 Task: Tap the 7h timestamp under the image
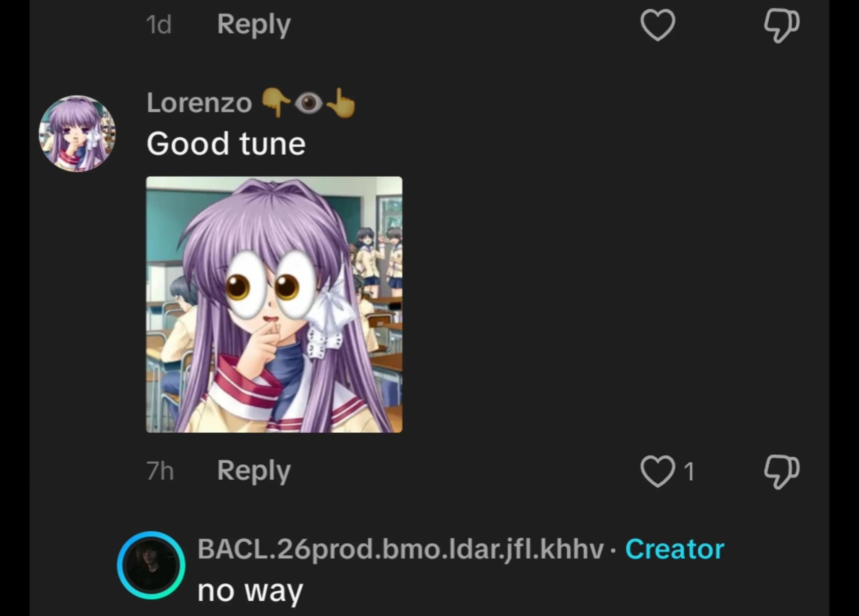[160, 471]
